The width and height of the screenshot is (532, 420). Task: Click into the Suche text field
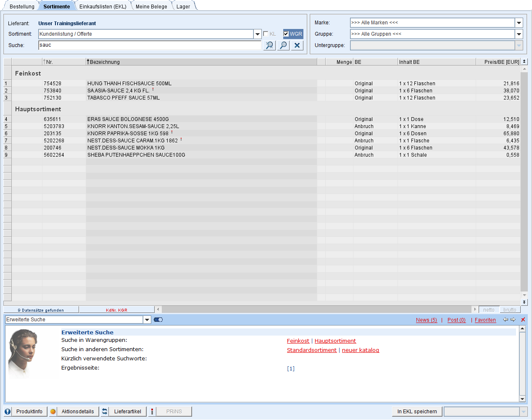pos(149,45)
